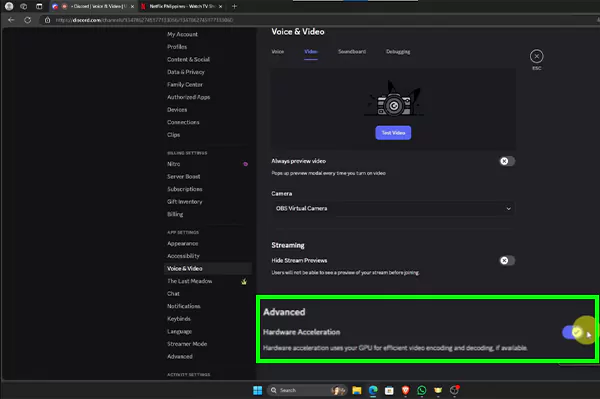Click the Test Video button
Viewport: 600px width, 399px height.
(x=393, y=133)
